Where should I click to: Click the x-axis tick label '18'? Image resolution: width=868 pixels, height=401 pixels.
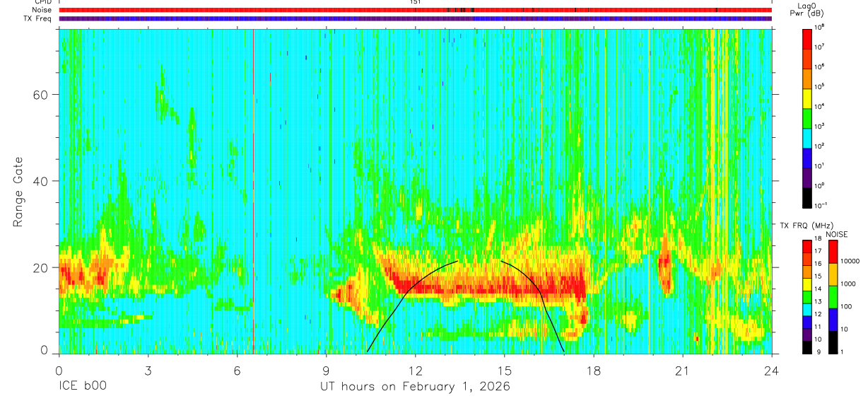[x=594, y=371]
